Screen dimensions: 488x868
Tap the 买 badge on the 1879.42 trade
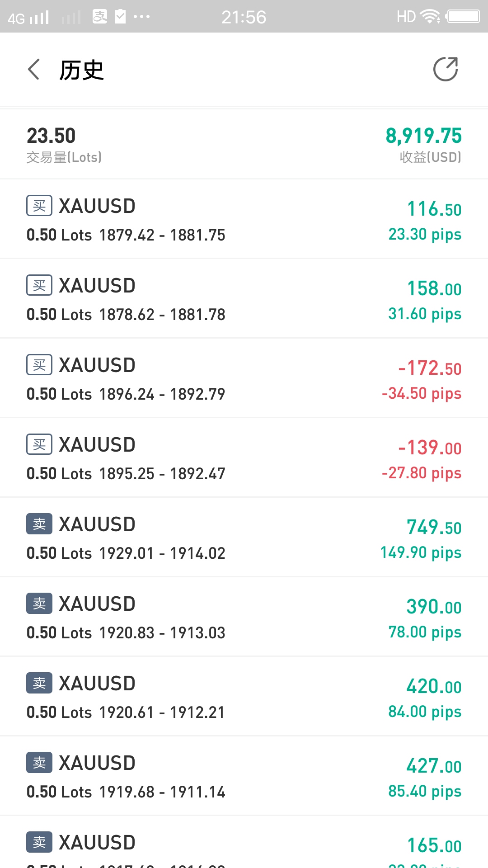tap(39, 206)
